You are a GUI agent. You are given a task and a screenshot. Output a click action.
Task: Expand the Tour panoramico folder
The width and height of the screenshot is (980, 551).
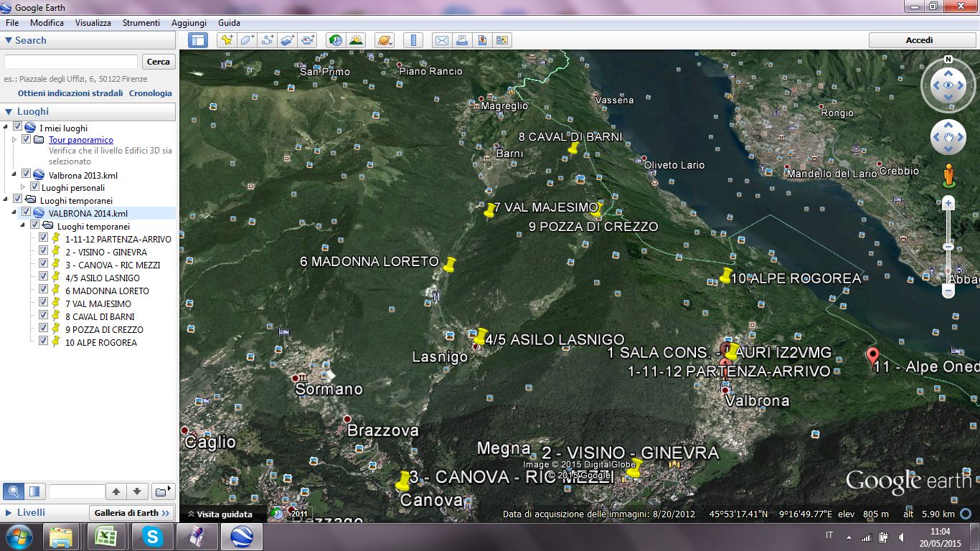pyautogui.click(x=16, y=139)
